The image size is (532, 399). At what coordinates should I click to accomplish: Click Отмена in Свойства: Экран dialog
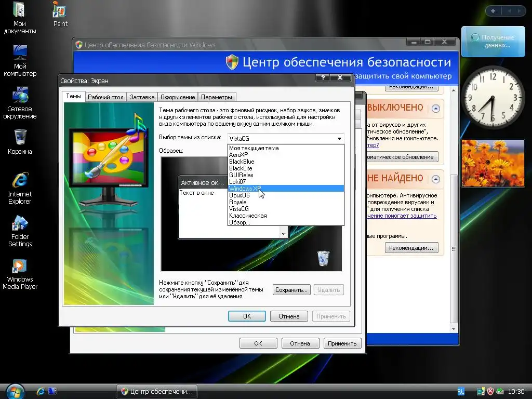[x=289, y=316]
